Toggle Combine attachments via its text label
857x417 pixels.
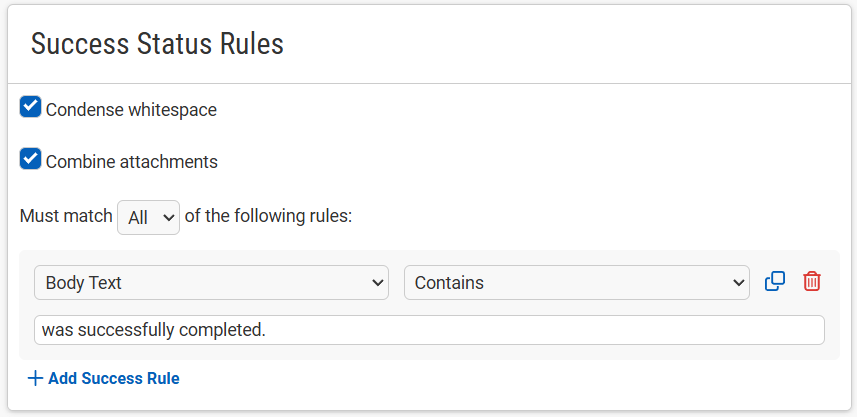(x=132, y=162)
